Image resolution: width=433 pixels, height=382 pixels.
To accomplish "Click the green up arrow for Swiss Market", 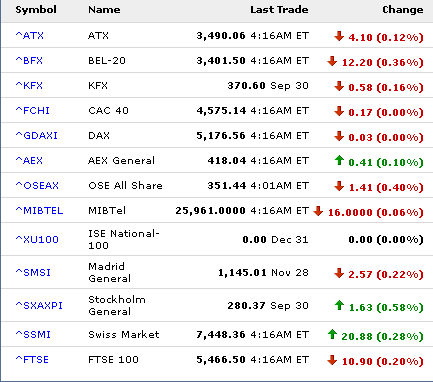I will 332,334.
